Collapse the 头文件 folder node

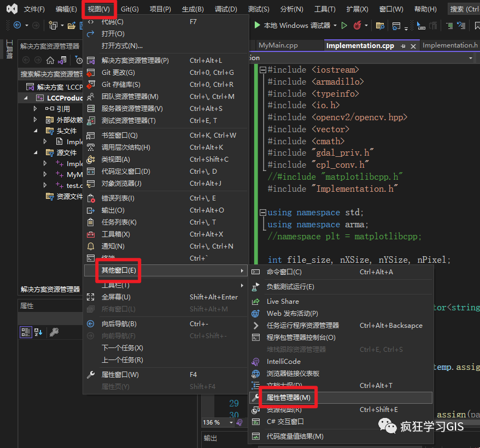tap(36, 131)
